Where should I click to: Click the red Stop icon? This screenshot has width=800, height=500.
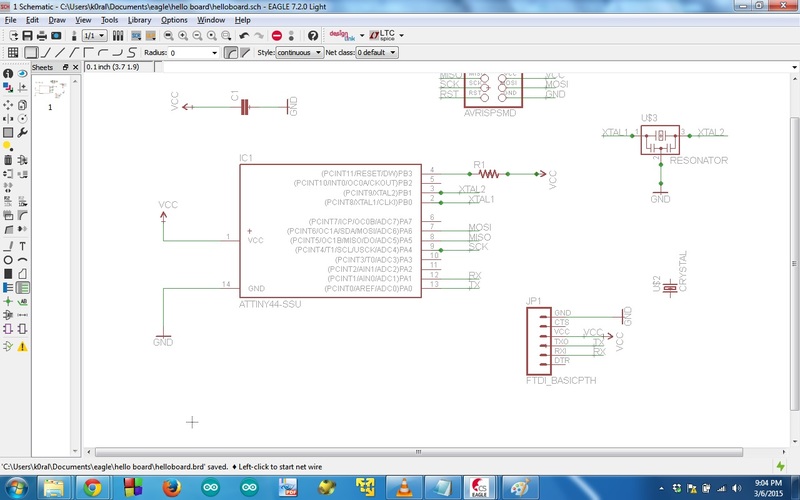277,36
